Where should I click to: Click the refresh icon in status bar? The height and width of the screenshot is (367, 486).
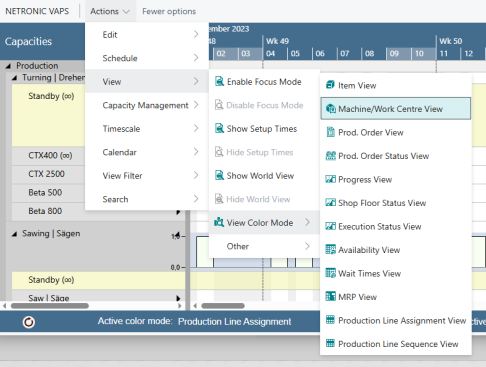(29, 322)
